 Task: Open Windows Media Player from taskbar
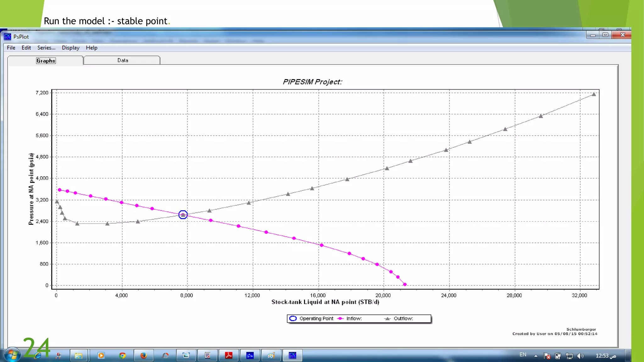101,355
